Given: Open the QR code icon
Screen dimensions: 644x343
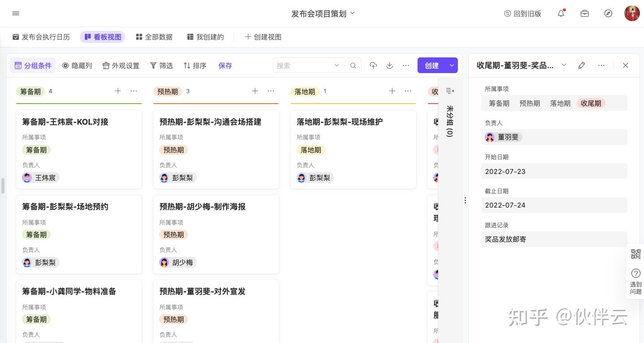Looking at the screenshot, I should (x=635, y=254).
